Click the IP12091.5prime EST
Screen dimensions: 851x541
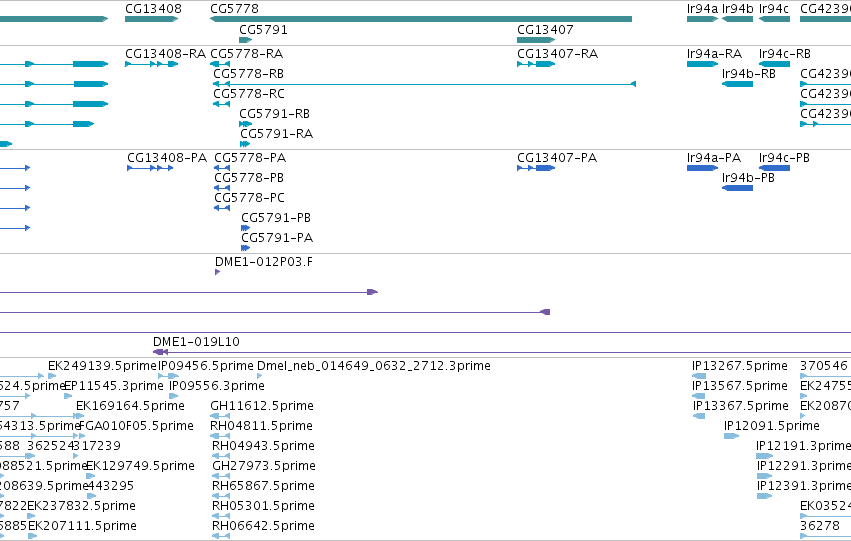point(732,436)
